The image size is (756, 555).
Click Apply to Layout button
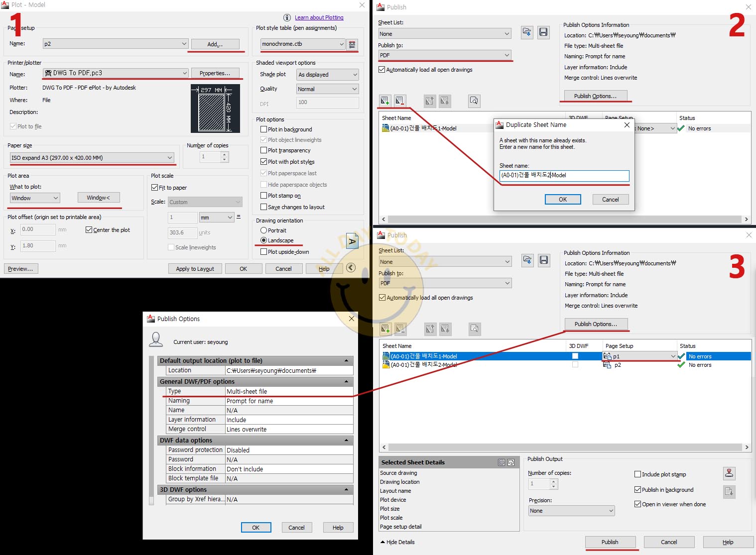click(195, 269)
